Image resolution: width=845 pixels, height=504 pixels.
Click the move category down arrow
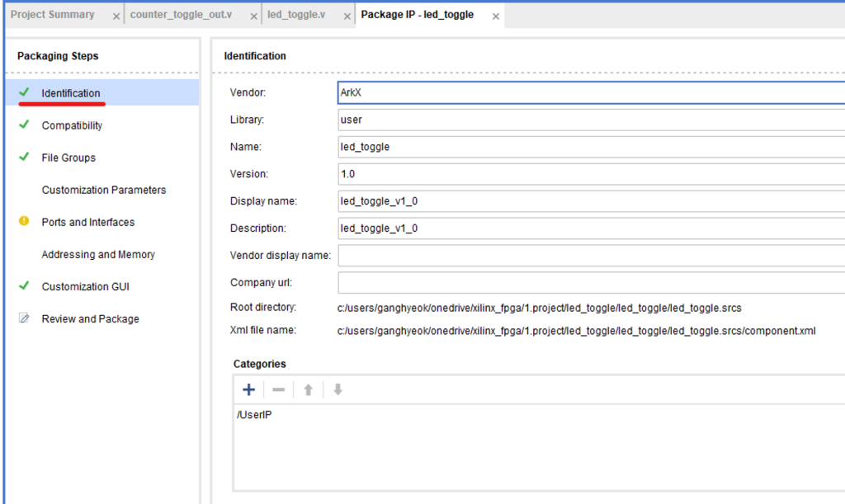click(x=338, y=389)
